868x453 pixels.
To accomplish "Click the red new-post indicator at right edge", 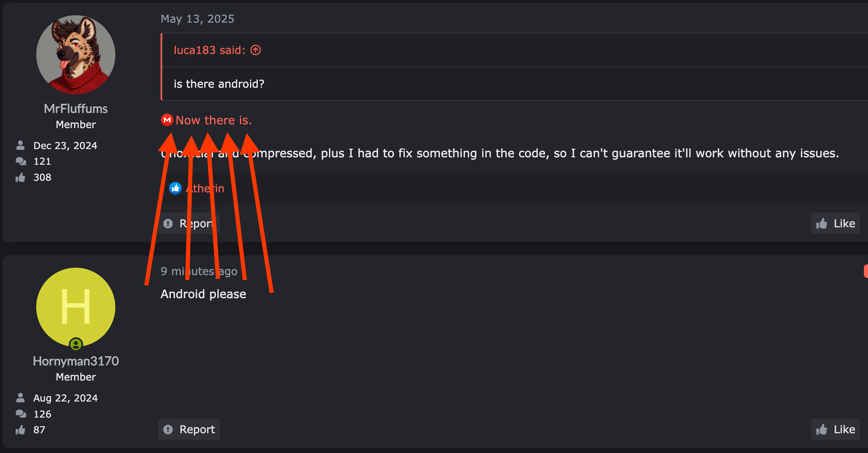I will 866,271.
